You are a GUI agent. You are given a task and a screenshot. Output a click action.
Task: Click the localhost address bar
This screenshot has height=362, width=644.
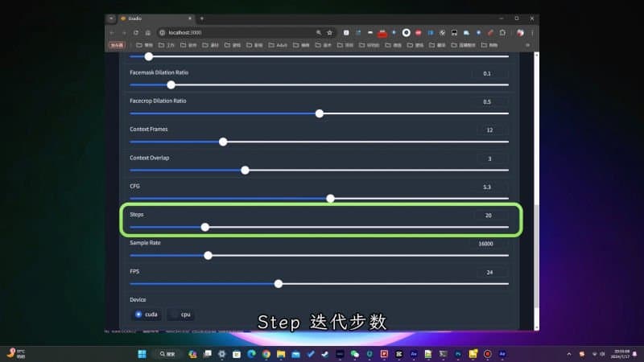tap(242, 32)
